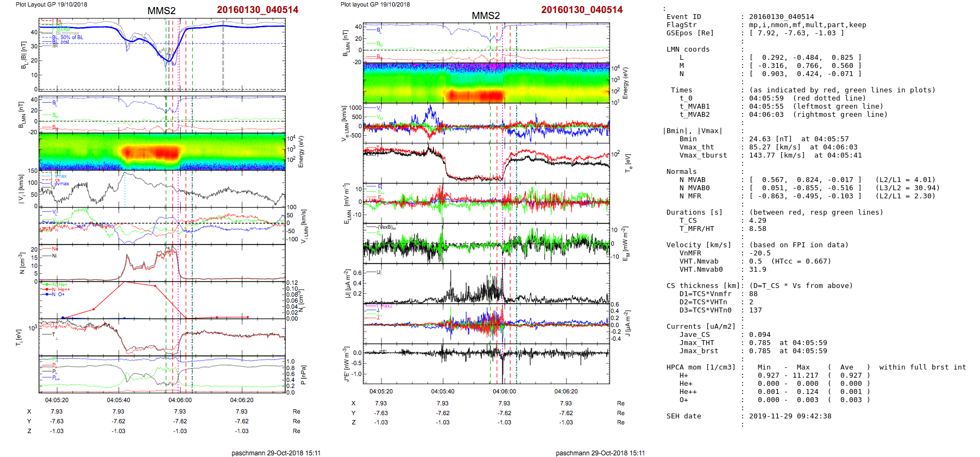The height and width of the screenshot is (457, 980).
Task: Click the 'Vmax_tht' label
Action: point(696,147)
